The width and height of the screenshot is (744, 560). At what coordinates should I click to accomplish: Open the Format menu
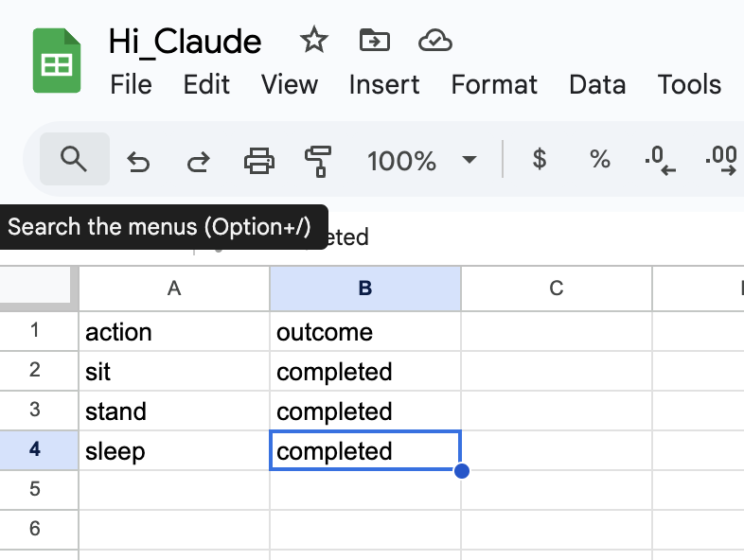tap(494, 84)
